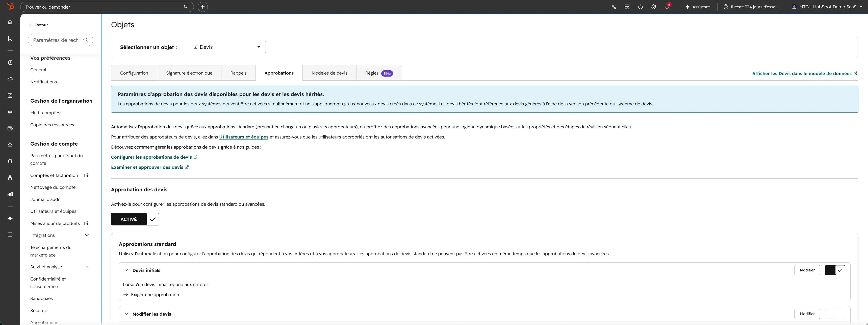This screenshot has width=868, height=325.
Task: Open the Sales funnel icon in left rail
Action: (10, 112)
